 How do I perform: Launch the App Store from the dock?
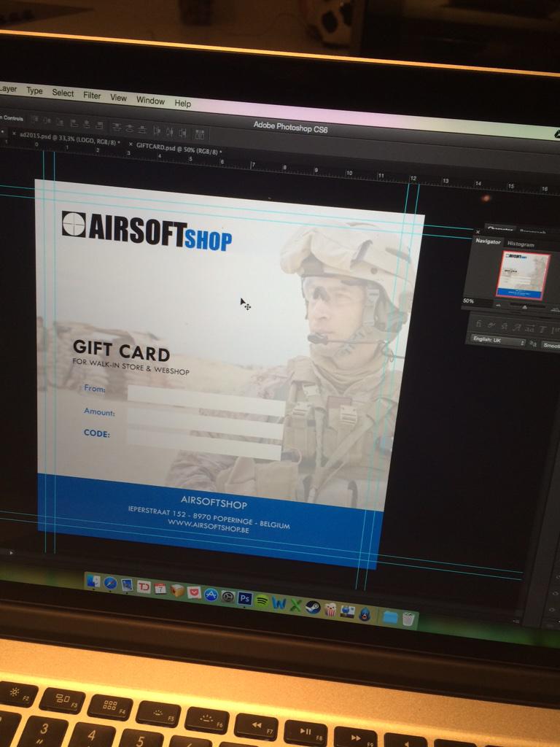211,595
